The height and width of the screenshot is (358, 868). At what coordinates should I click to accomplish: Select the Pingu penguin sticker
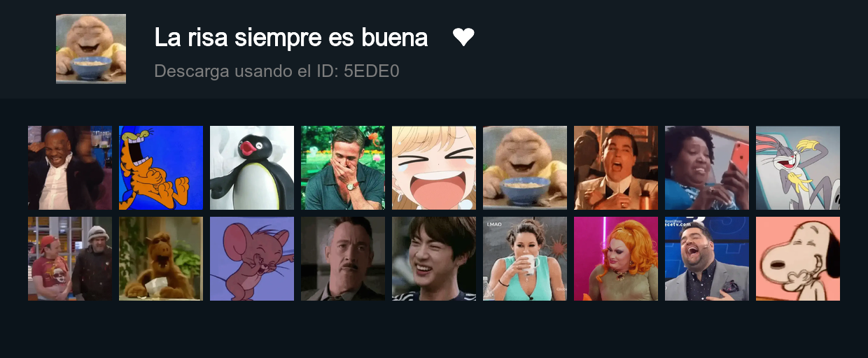(252, 168)
